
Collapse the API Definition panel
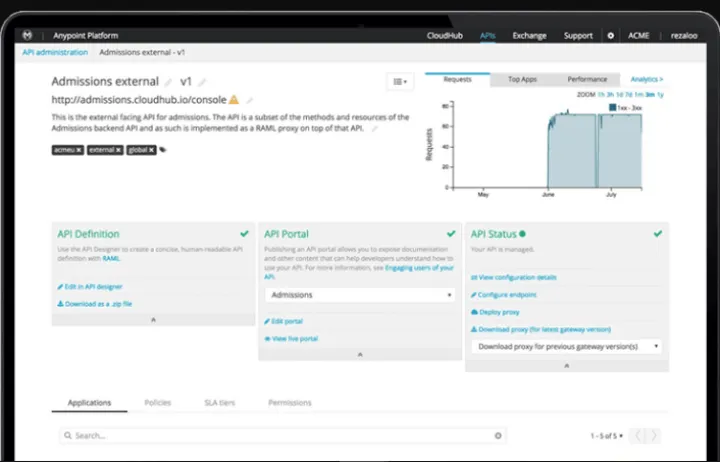click(152, 320)
